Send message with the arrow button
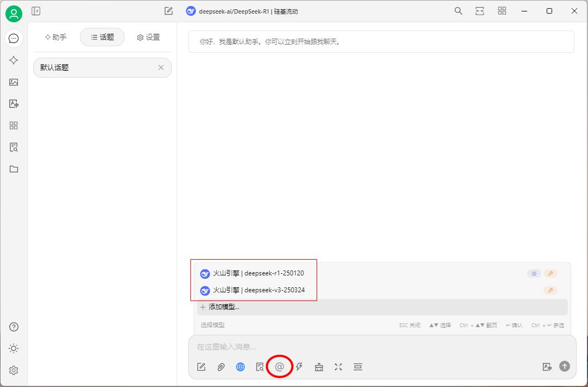588x387 pixels. 565,366
